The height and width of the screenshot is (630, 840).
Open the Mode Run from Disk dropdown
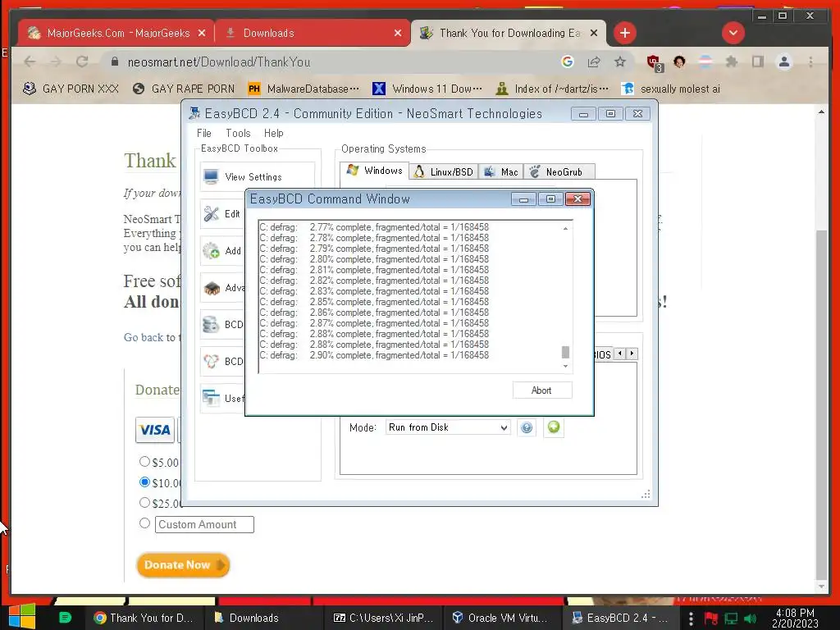pyautogui.click(x=448, y=427)
